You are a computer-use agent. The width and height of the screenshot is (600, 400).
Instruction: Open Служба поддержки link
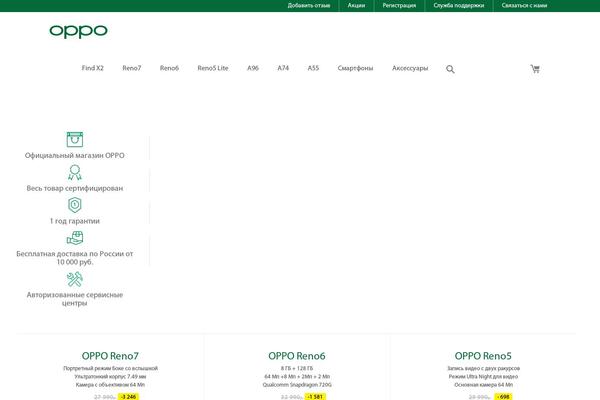tap(459, 5)
